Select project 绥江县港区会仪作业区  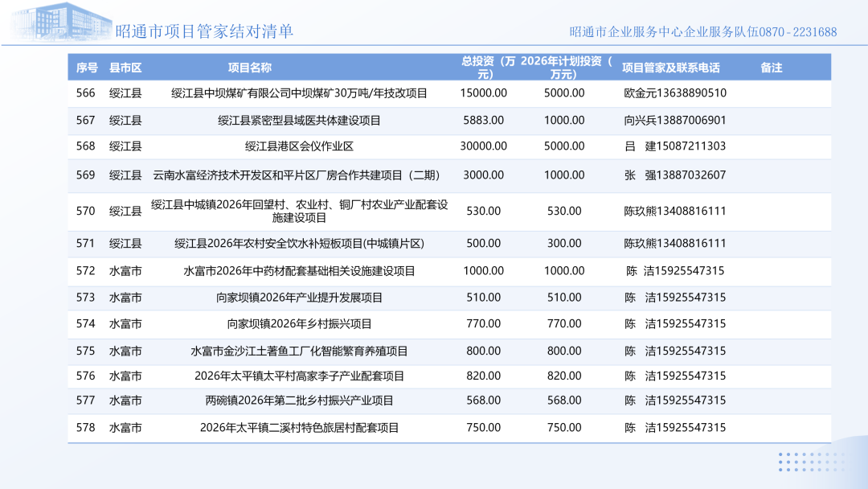click(299, 146)
